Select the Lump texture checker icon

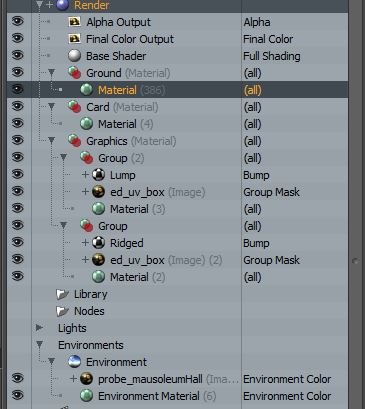[x=98, y=175]
